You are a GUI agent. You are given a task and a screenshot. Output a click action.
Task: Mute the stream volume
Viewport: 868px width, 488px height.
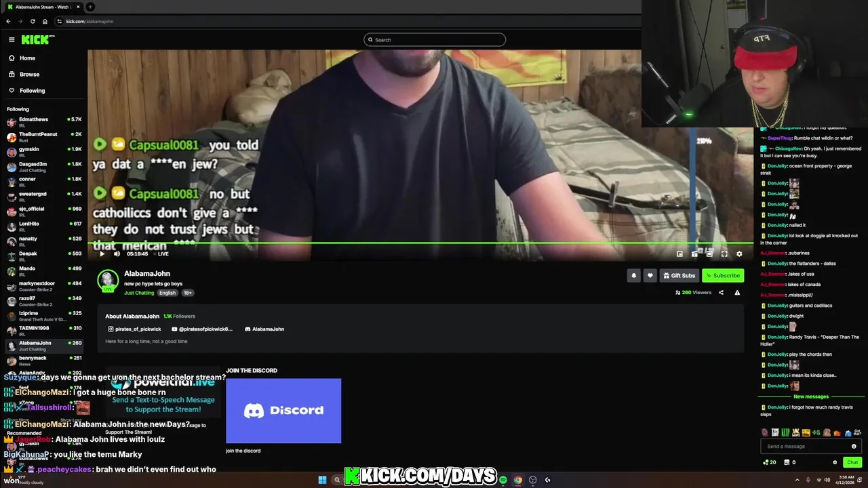coord(117,254)
